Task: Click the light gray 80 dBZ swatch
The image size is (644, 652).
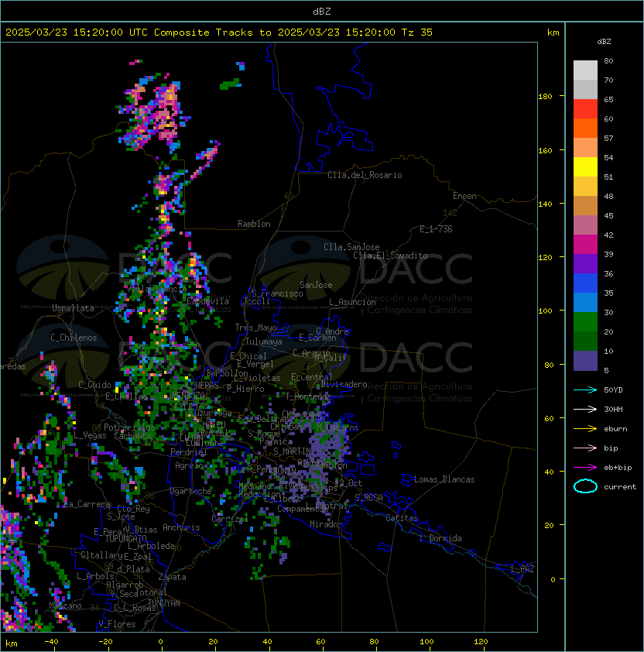Action: 585,70
